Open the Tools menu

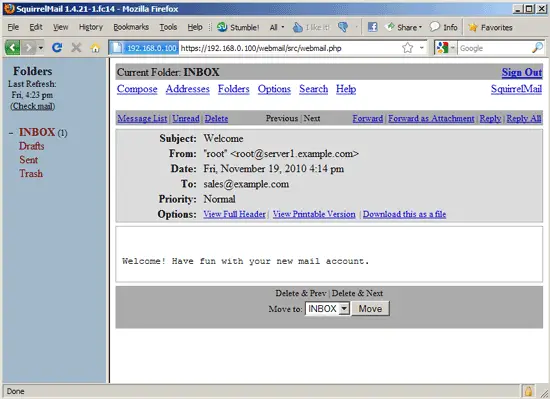(x=168, y=27)
